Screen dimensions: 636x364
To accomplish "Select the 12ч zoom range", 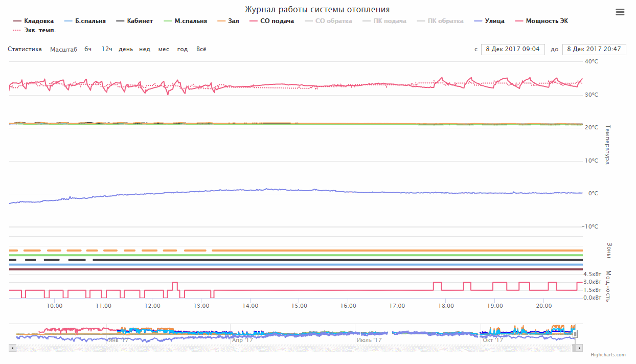I will coord(107,49).
